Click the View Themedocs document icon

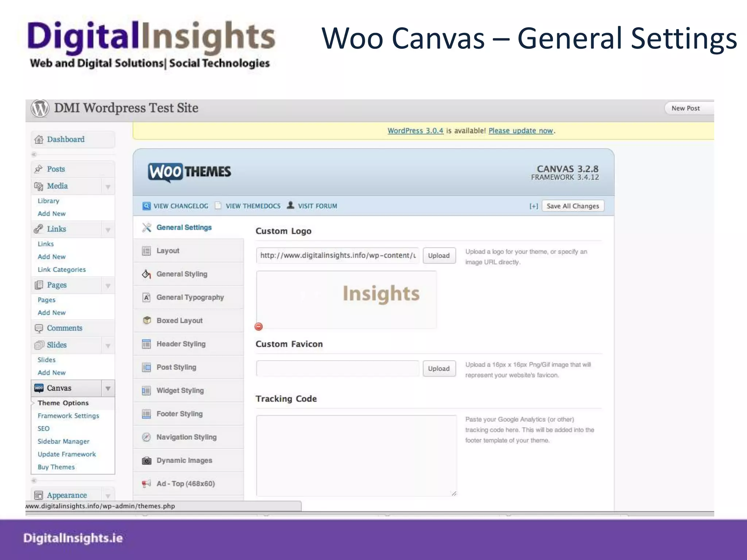[x=218, y=206]
